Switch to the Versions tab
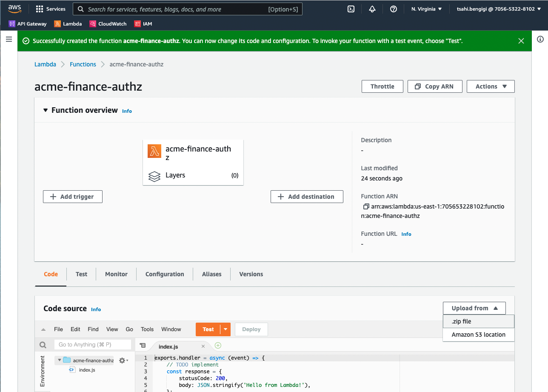This screenshot has height=392, width=548. click(x=251, y=274)
